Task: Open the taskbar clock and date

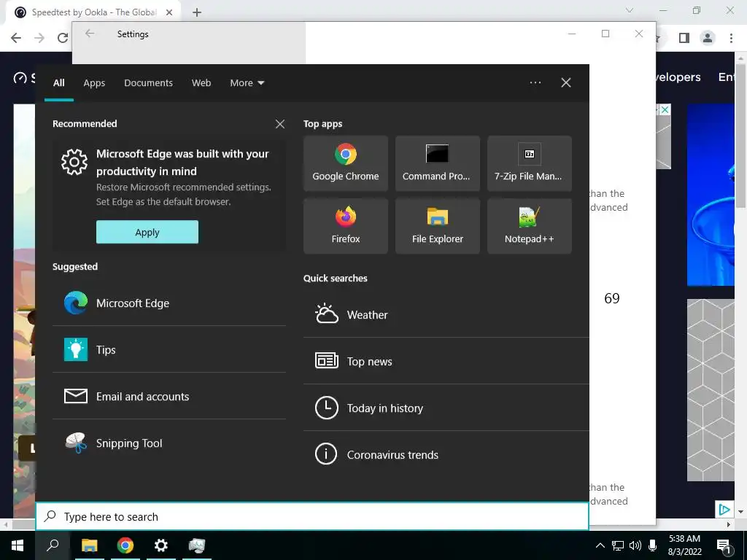Action: (x=684, y=545)
